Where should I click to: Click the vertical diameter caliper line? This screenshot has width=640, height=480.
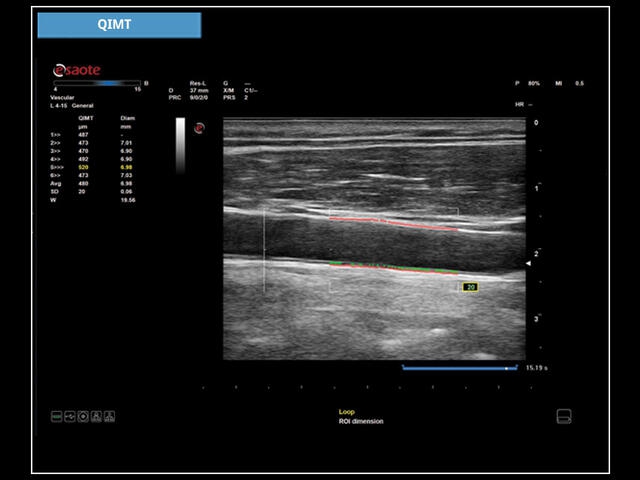pyautogui.click(x=264, y=250)
